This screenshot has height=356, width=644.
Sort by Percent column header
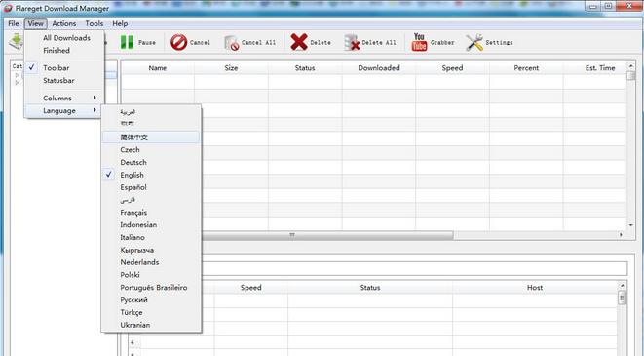[x=526, y=68]
